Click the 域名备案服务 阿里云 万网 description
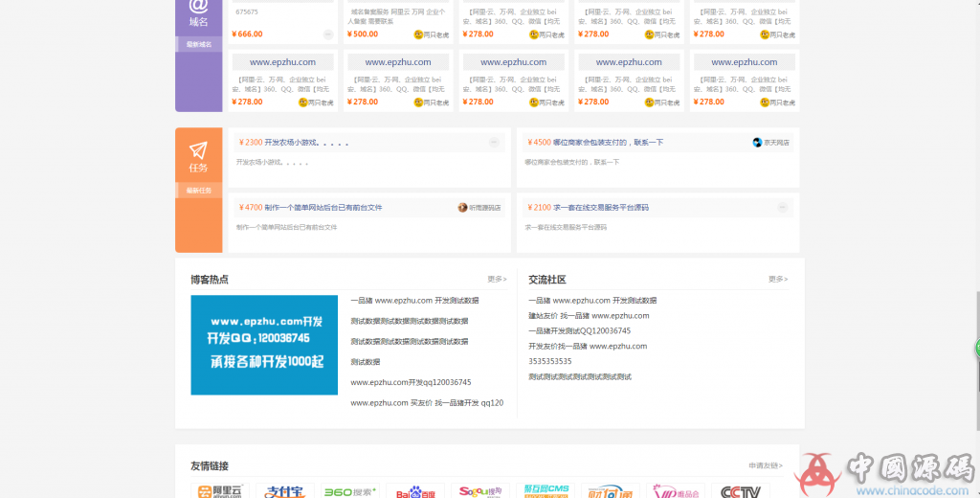 click(x=397, y=16)
